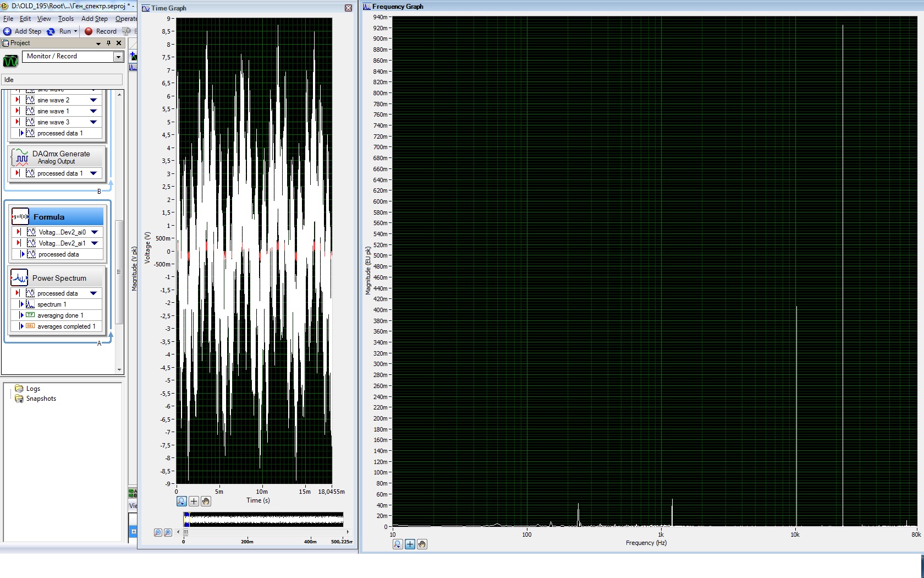The image size is (924, 578).
Task: Open the Run mode dropdown arrow
Action: click(76, 31)
